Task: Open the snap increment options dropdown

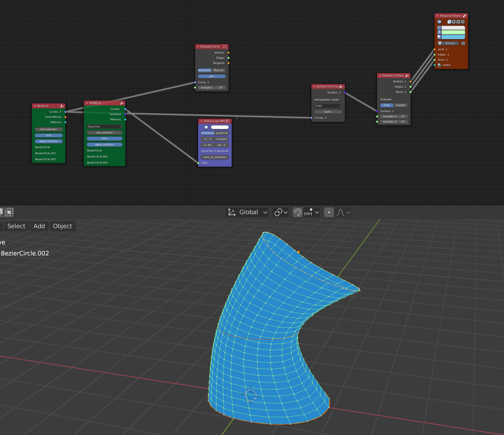Action: 312,212
